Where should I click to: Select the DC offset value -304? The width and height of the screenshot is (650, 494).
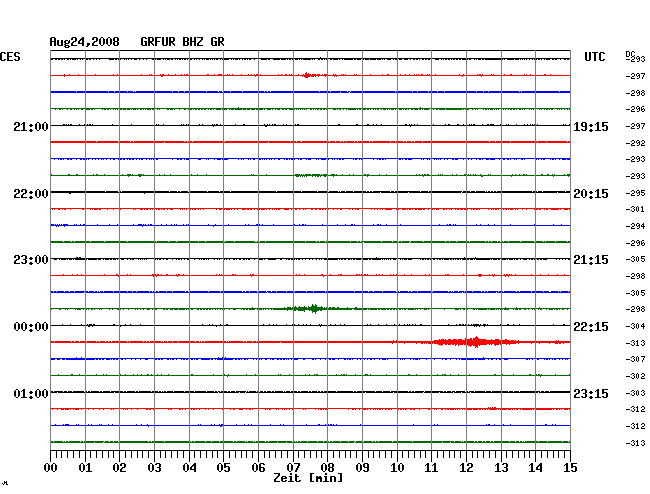(x=635, y=326)
